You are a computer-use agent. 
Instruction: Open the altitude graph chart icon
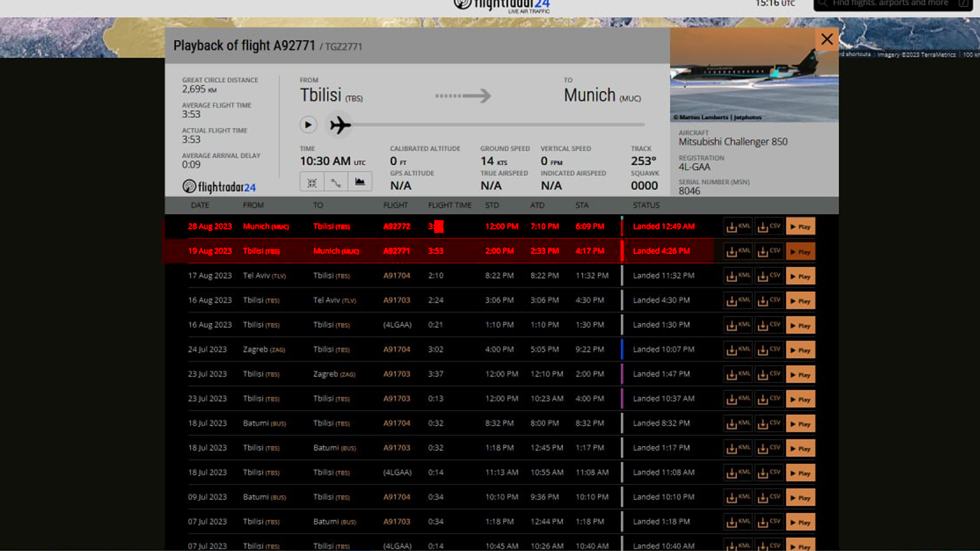click(360, 182)
